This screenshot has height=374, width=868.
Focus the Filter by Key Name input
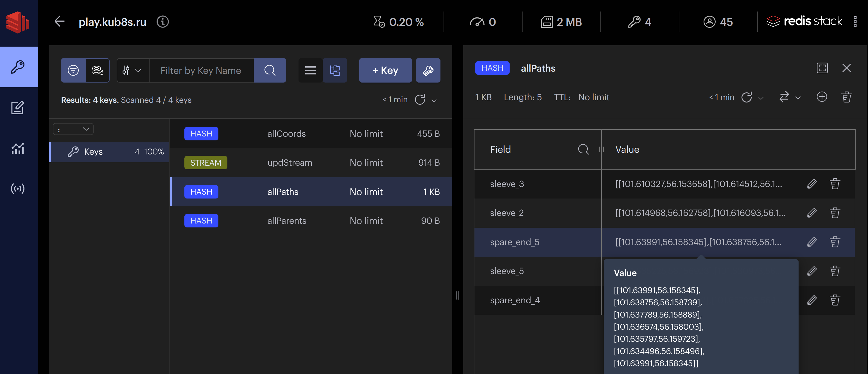[201, 70]
